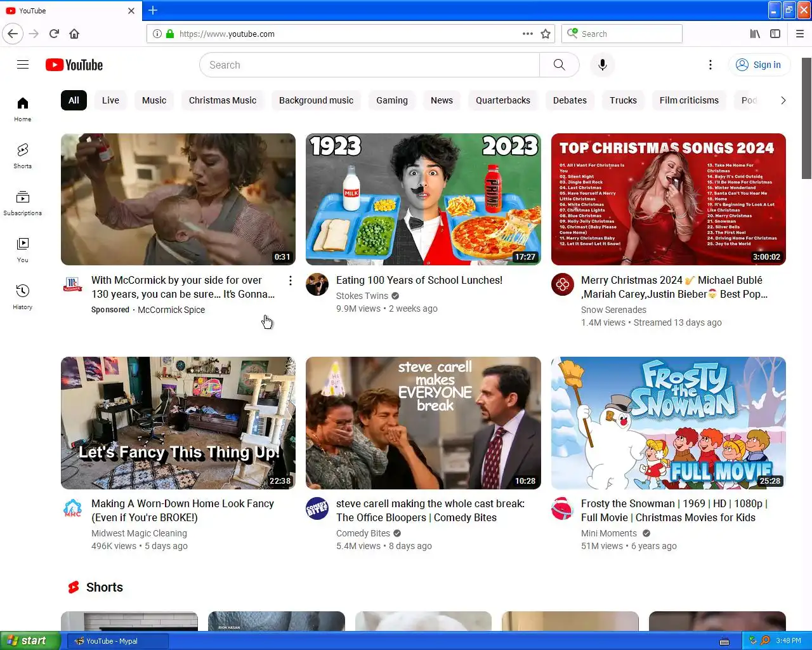
Task: Open YouTube settings three-dot menu
Action: click(x=710, y=65)
